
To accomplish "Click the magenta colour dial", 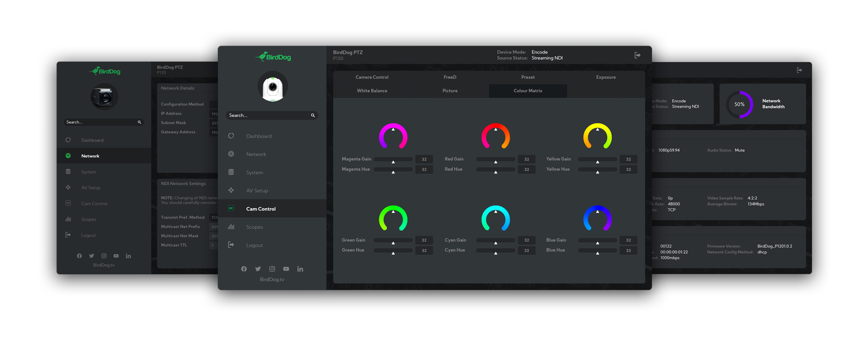I will tap(393, 136).
